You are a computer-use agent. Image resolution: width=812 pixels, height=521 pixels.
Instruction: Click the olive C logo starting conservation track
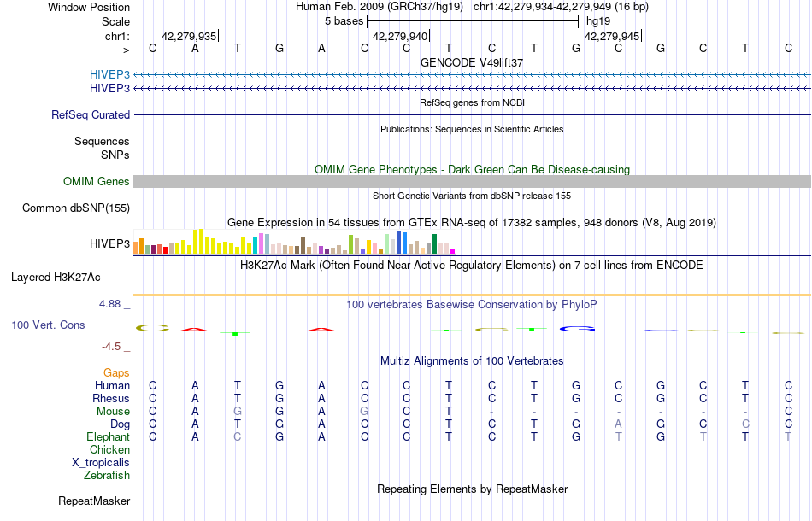(x=152, y=328)
